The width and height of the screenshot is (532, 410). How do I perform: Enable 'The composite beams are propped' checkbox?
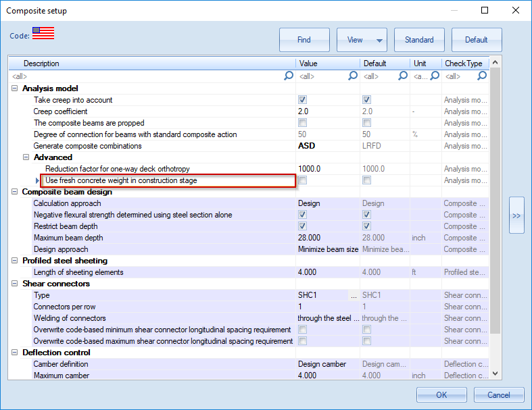pos(302,123)
